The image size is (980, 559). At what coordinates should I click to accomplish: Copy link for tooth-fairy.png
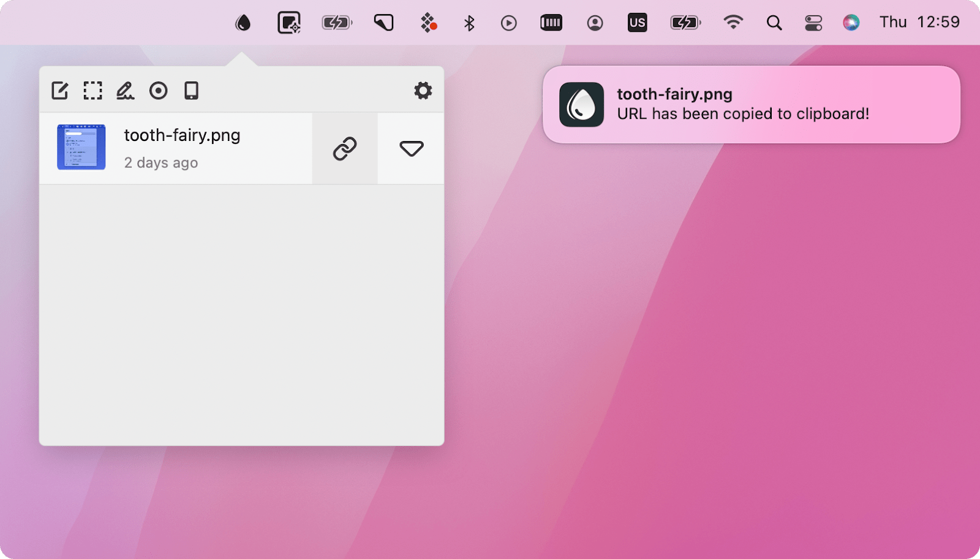pos(345,148)
